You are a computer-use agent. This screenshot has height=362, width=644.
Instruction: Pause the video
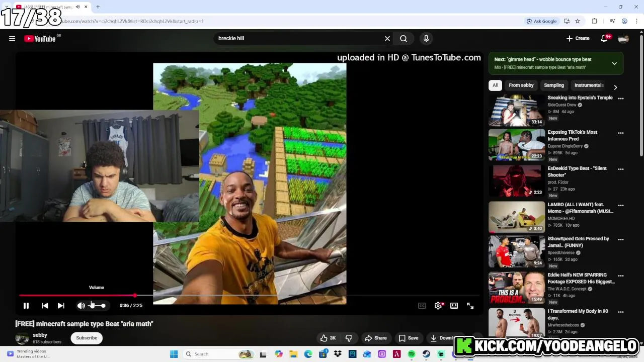point(26,306)
